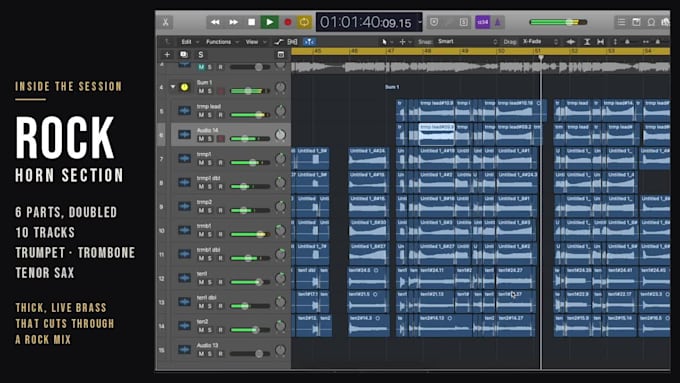Adjust the trmp1 track volume fader
This screenshot has width=680, height=383.
(250, 163)
